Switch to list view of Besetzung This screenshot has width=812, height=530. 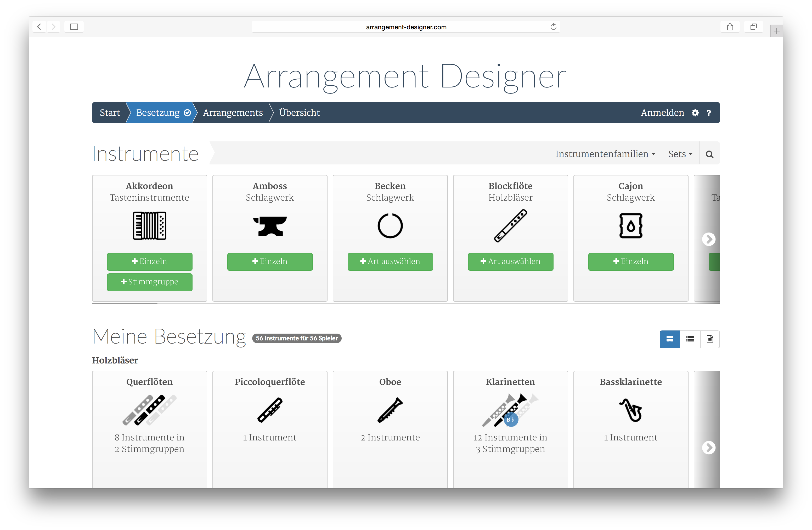[x=690, y=339]
